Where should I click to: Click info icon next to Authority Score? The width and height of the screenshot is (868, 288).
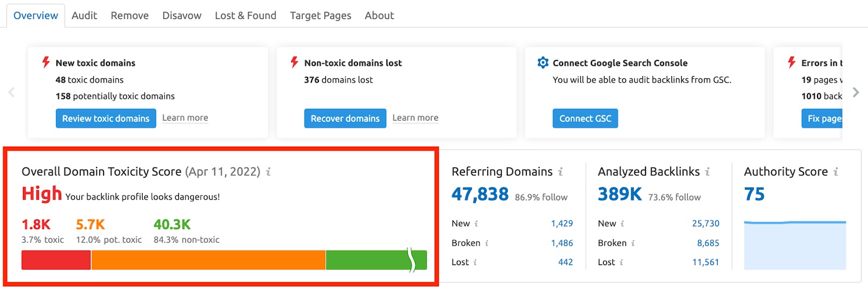click(836, 172)
